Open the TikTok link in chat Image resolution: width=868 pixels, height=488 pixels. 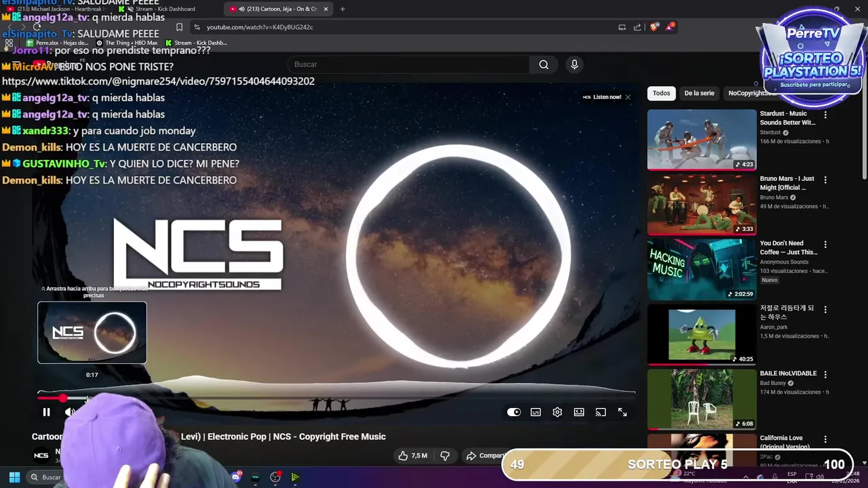click(x=159, y=81)
